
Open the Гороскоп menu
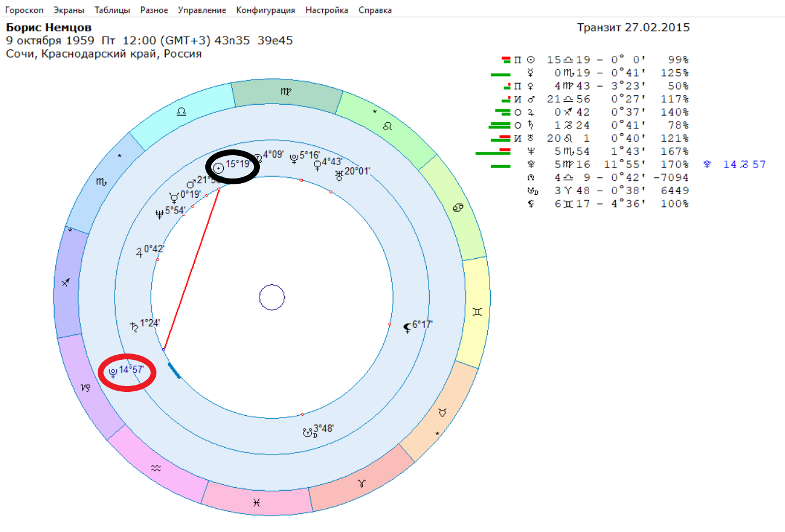tap(24, 10)
